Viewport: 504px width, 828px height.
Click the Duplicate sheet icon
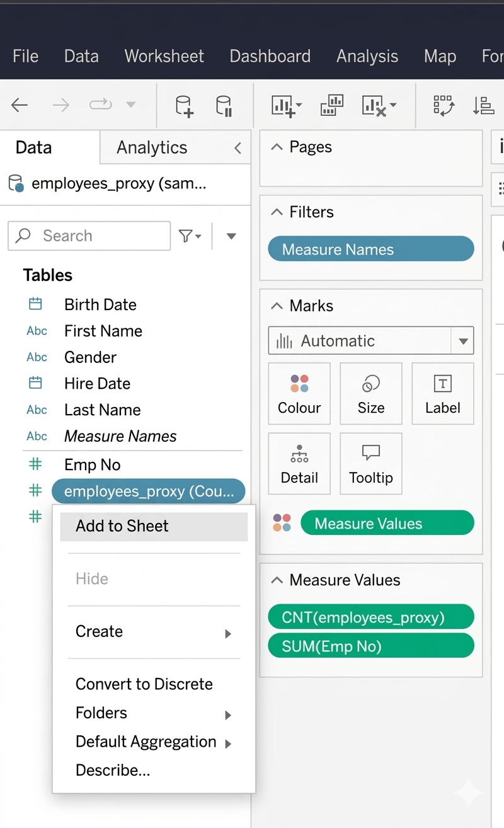(x=331, y=105)
